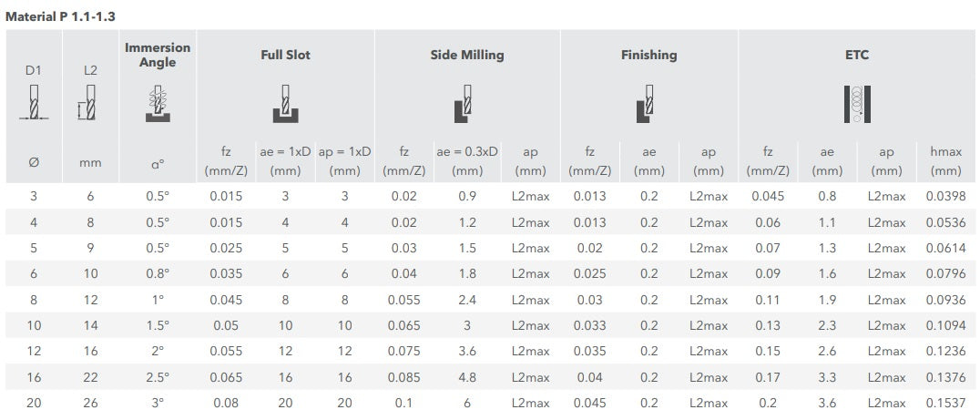
Task: Click the Immersion Angle ramping icon
Action: (158, 103)
